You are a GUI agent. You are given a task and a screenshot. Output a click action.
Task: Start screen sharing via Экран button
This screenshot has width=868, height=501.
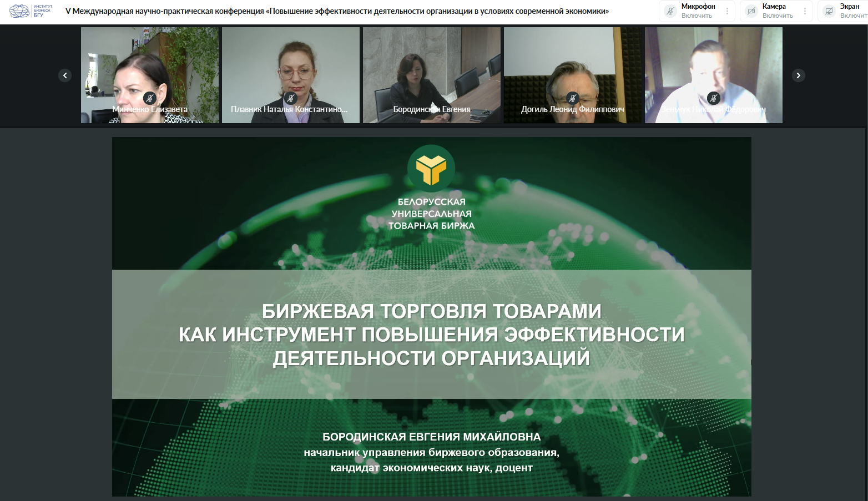(x=844, y=11)
